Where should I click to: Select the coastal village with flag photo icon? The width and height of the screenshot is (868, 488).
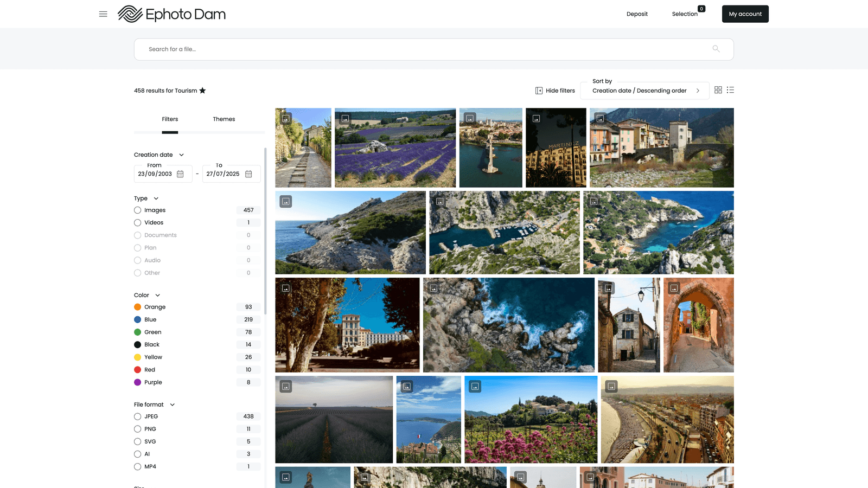[407, 386]
